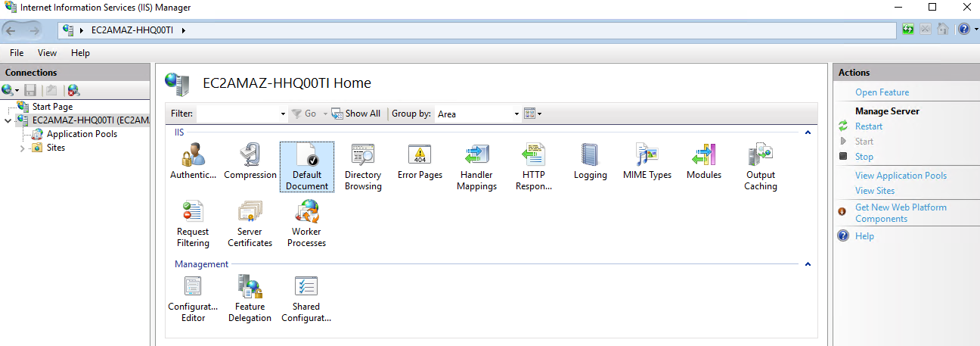Image resolution: width=980 pixels, height=346 pixels.
Task: Open the View menu
Action: click(47, 53)
